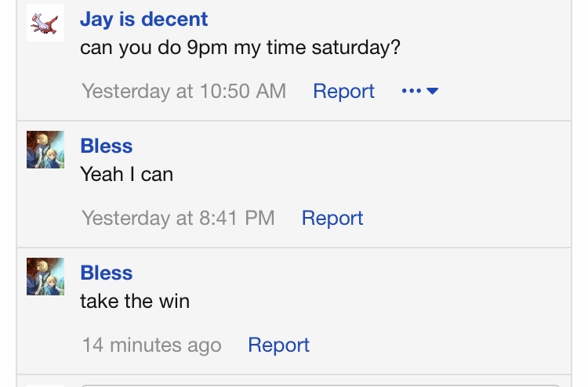The width and height of the screenshot is (588, 387).
Task: Click Bless's avatar beside 'take the win'
Action: (x=45, y=277)
